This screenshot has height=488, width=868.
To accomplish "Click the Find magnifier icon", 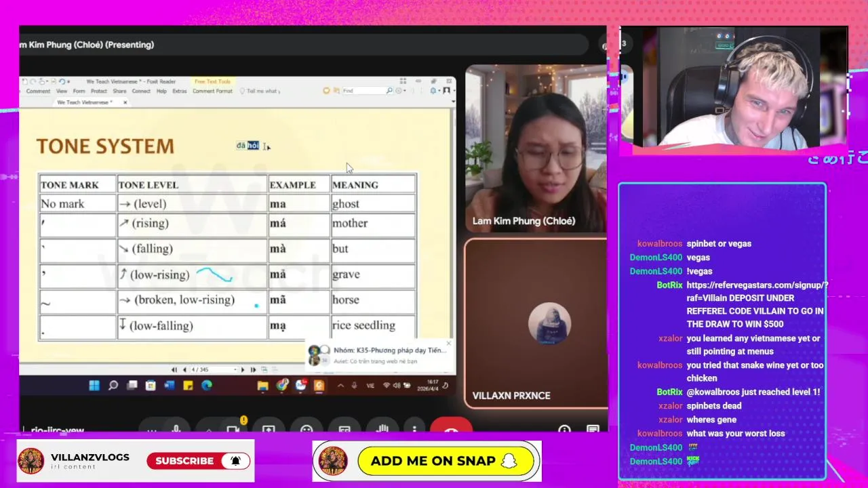I will (x=390, y=90).
